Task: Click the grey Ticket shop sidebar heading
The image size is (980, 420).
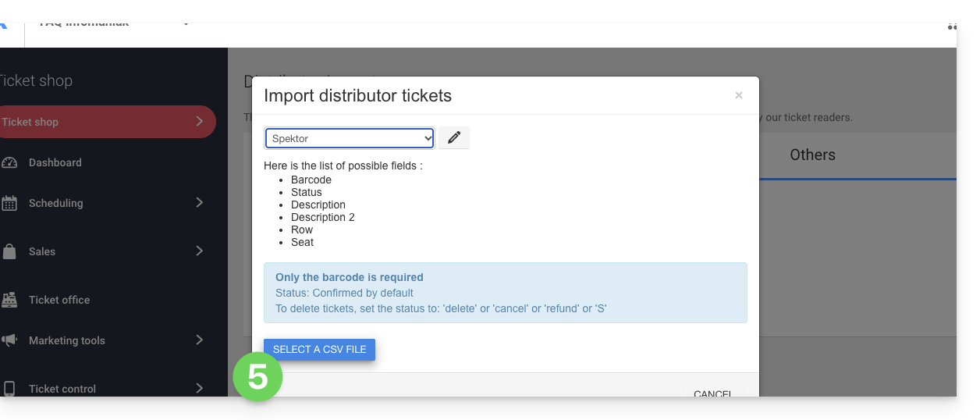Action: pos(36,80)
